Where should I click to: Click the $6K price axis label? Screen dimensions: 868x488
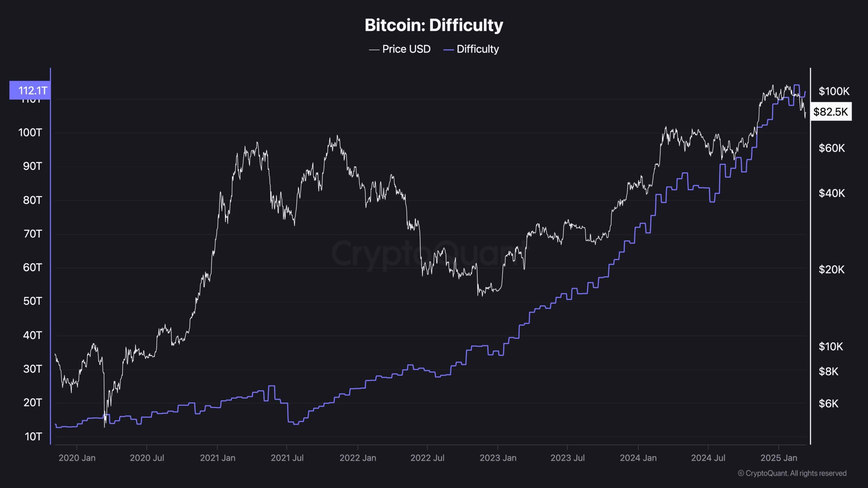pyautogui.click(x=828, y=404)
